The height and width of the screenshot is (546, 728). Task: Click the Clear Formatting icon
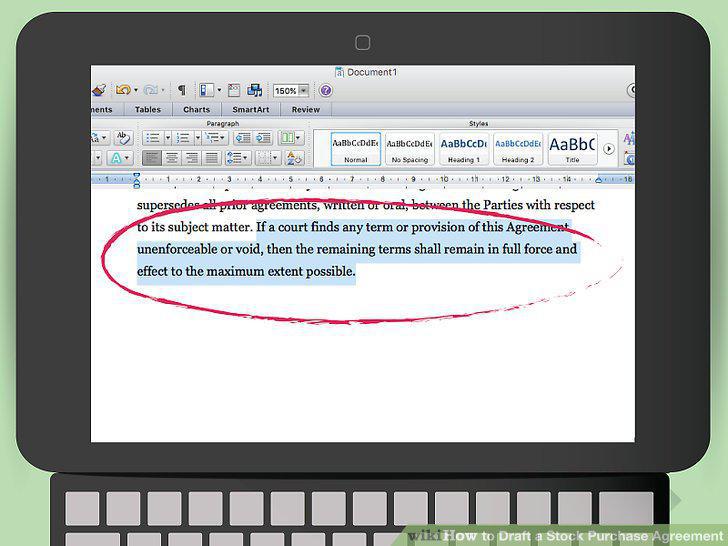tap(124, 138)
